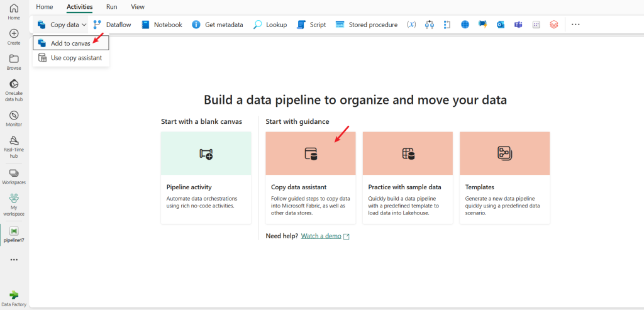Click the Data Factory switcher icon

(x=14, y=297)
